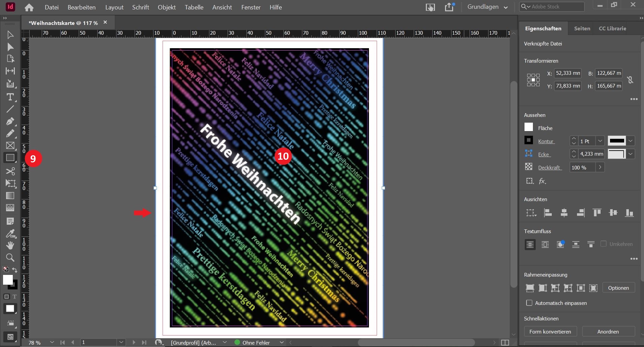Check the Umkehren checkbox
The height and width of the screenshot is (347, 644).
coord(603,244)
